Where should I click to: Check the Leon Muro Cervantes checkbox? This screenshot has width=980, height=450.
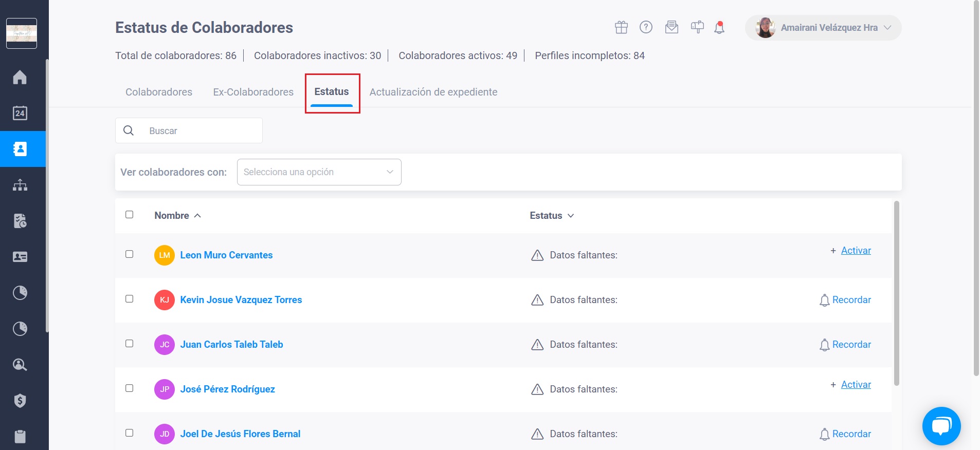click(x=130, y=254)
